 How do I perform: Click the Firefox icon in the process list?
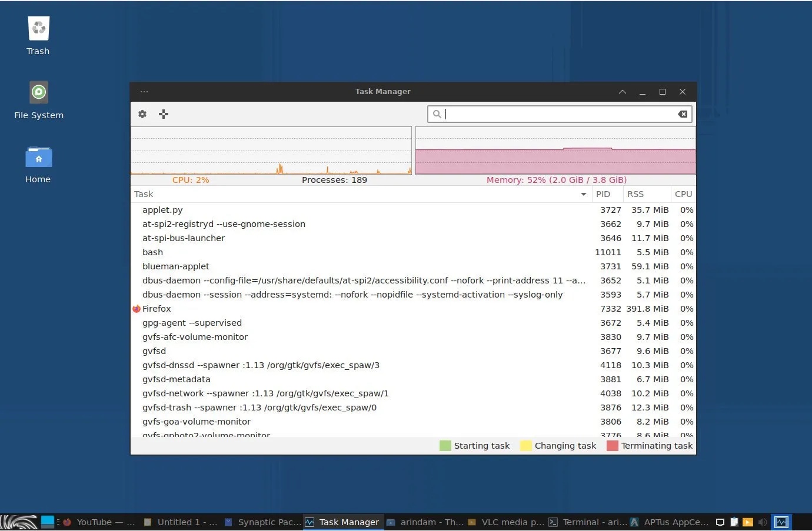(x=137, y=308)
